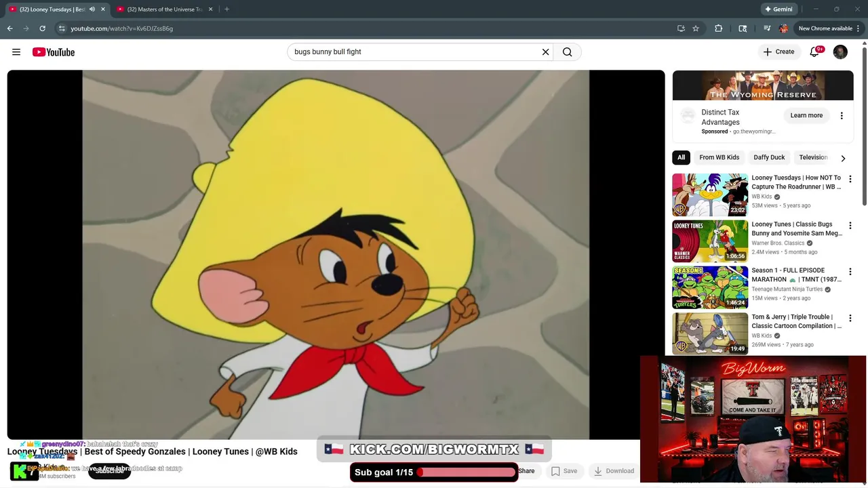Switch to Masters of the Universe tab

165,9
